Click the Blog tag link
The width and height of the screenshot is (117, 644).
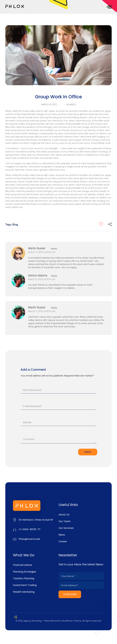click(x=15, y=224)
